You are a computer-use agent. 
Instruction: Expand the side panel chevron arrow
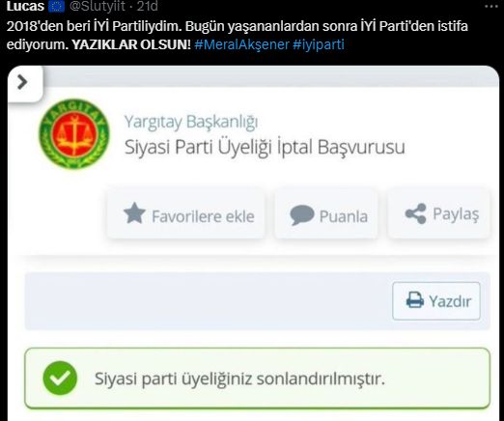tap(22, 82)
